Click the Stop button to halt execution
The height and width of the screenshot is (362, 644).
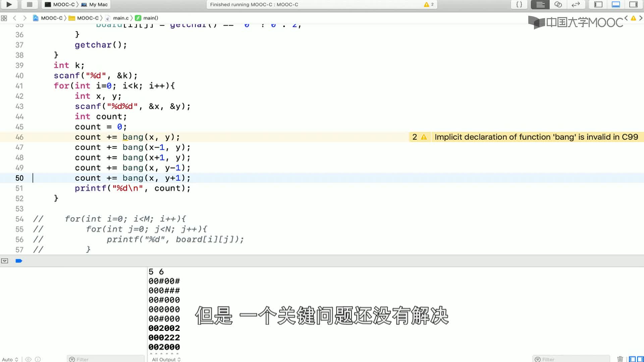[x=29, y=4]
